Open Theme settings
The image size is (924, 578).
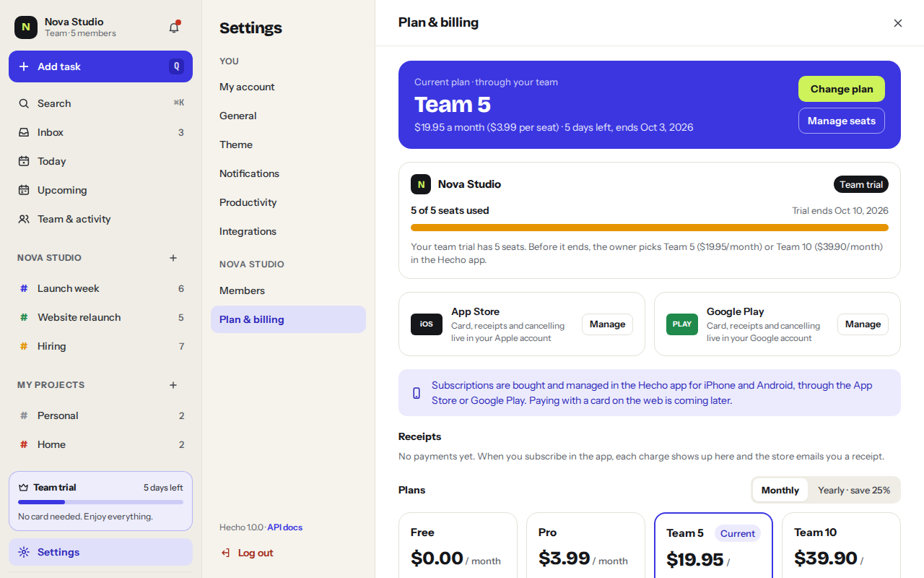[x=288, y=144]
